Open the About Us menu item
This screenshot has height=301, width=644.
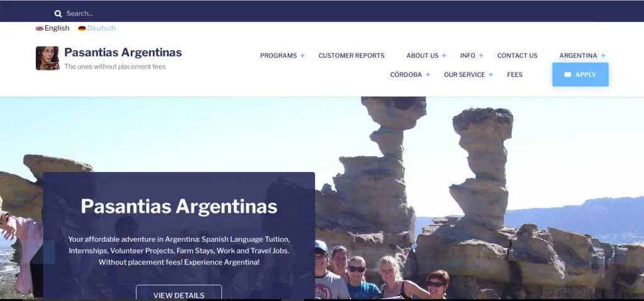tap(422, 55)
